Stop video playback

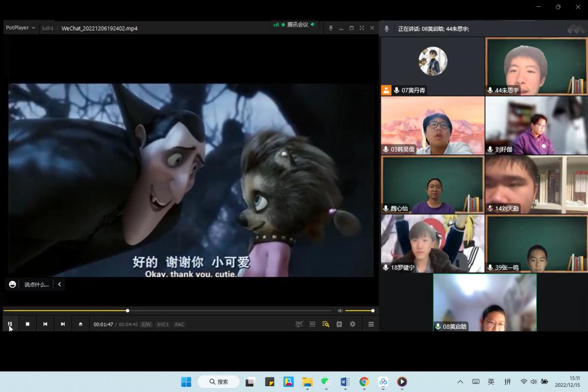28,324
